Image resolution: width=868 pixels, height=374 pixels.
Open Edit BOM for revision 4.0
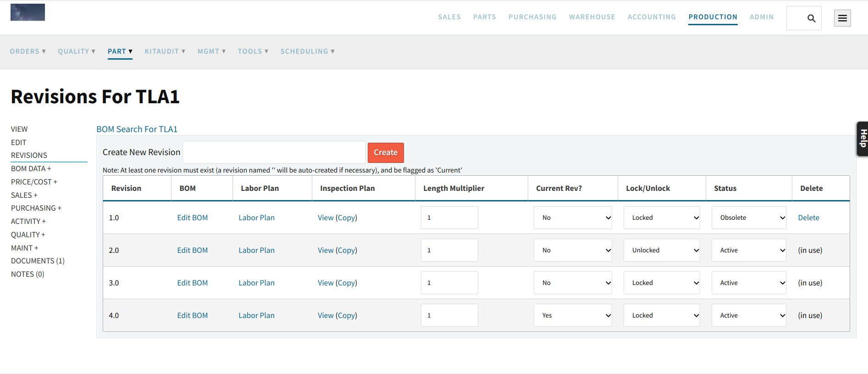(193, 315)
